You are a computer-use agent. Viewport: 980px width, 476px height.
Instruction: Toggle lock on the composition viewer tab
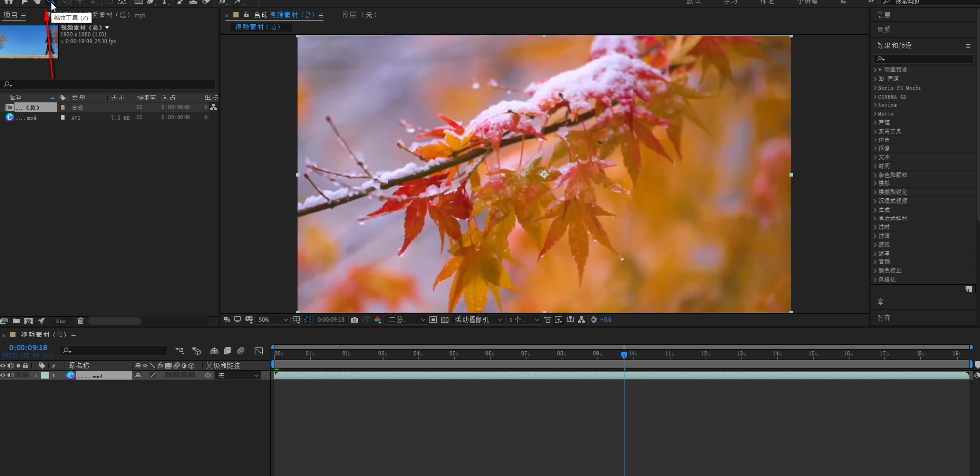[x=246, y=15]
